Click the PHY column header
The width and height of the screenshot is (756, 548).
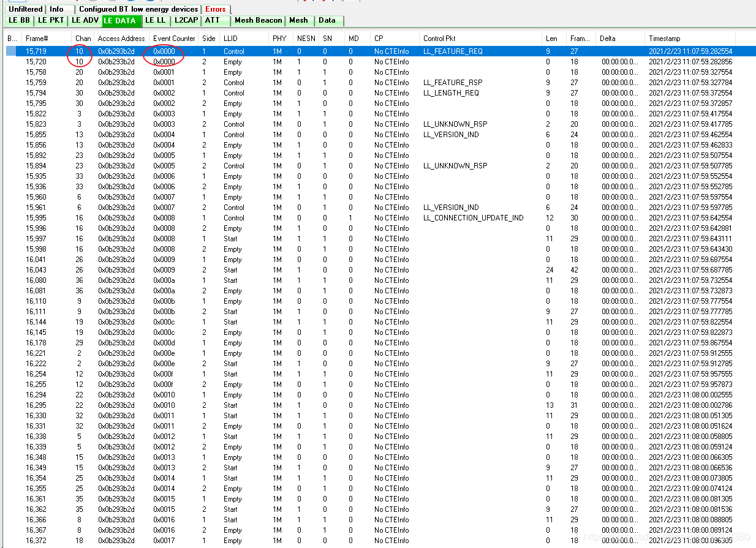[x=281, y=39]
